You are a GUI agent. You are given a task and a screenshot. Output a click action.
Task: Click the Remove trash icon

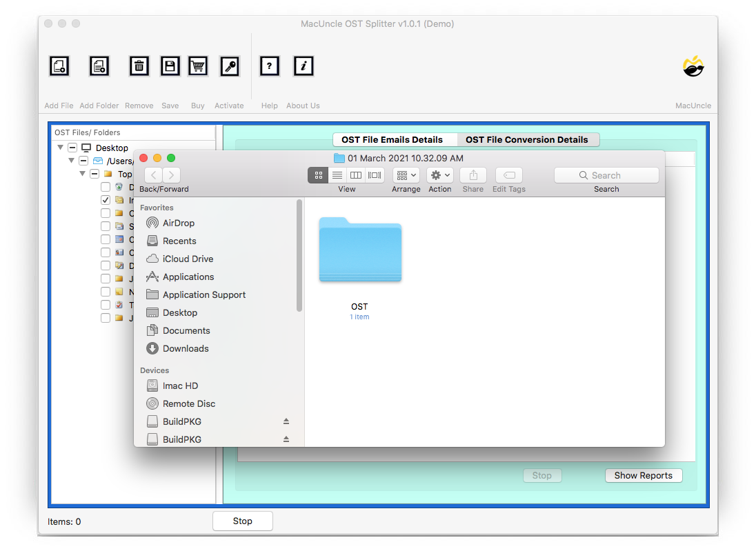(139, 66)
